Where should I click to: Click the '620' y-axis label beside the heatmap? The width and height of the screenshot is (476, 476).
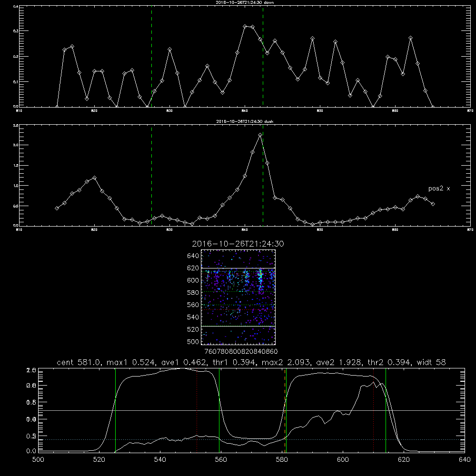pyautogui.click(x=193, y=268)
